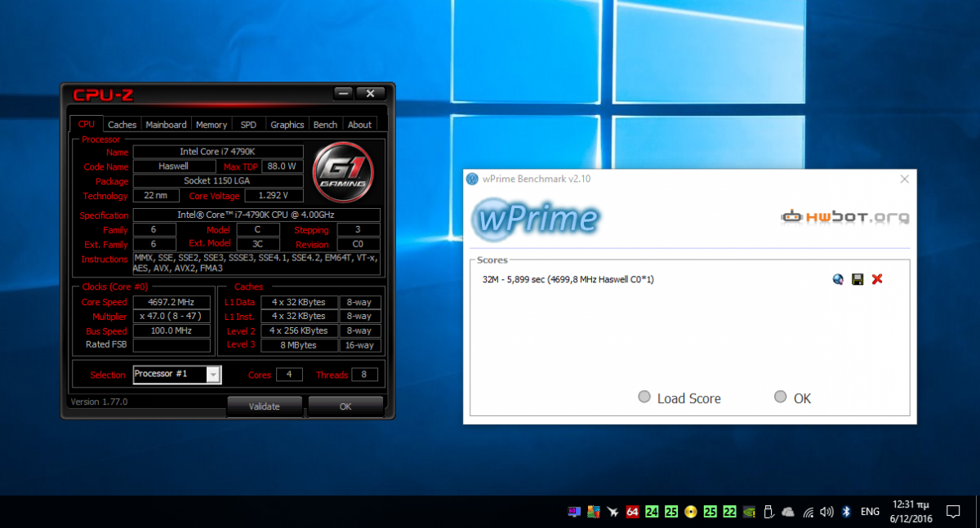Click the G1 Gaming logo in CPU-Z
This screenshot has width=980, height=528.
(x=343, y=173)
